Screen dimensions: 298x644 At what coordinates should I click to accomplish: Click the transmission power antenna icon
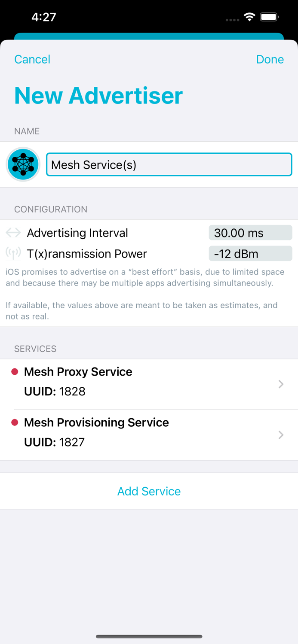pyautogui.click(x=13, y=253)
